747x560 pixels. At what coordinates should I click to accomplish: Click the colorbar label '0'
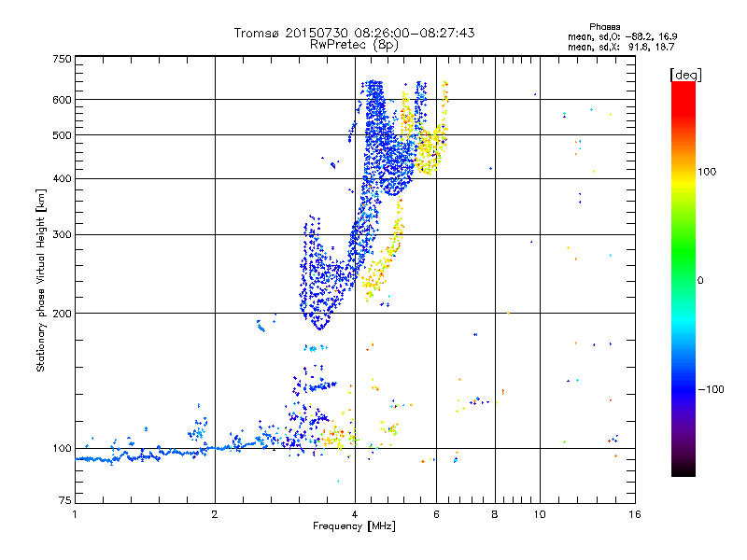(700, 281)
